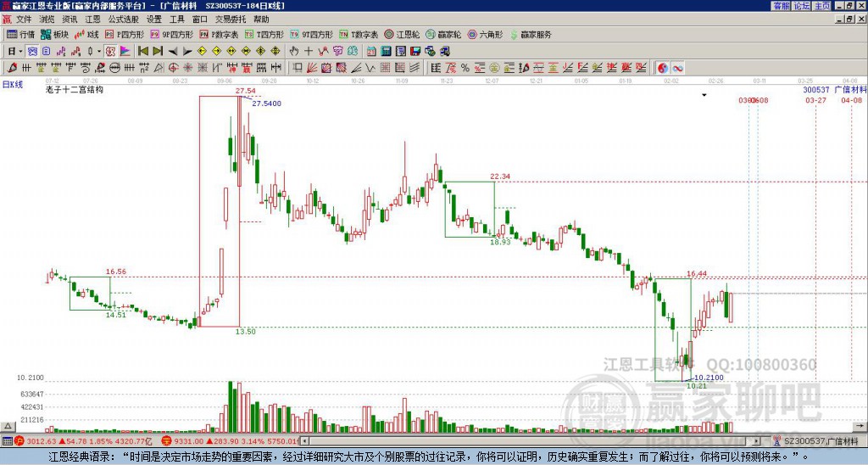This screenshot has height=465, width=868.
Task: Click the black left arrow icon
Action: [x=173, y=51]
